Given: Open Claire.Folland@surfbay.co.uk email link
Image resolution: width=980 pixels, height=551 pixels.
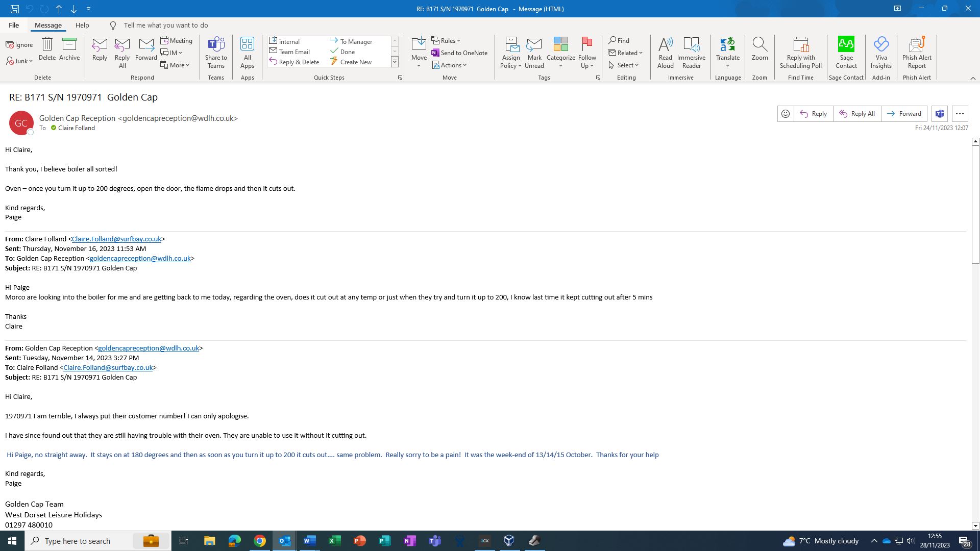Looking at the screenshot, I should [116, 239].
